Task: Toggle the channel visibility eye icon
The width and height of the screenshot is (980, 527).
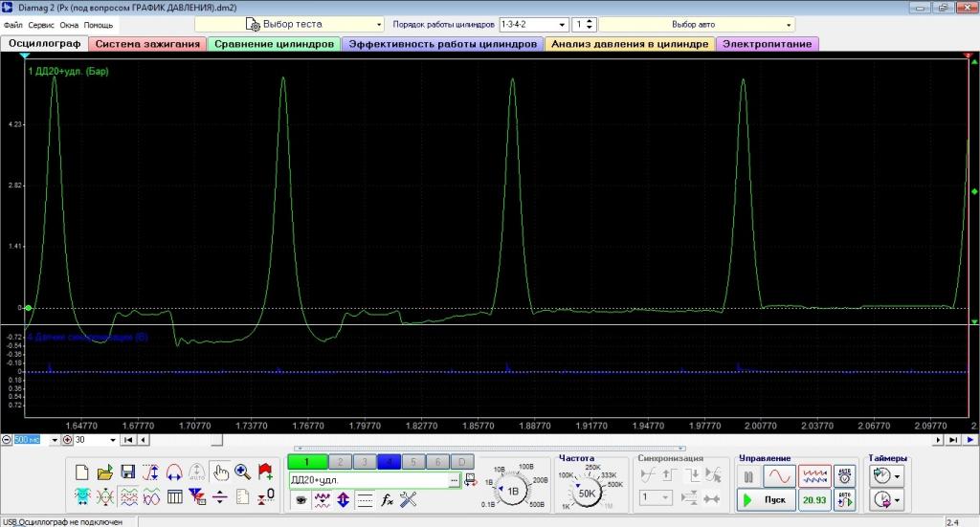Action: [x=301, y=499]
